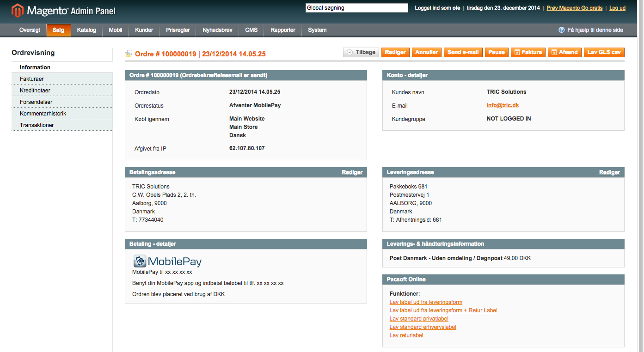Select the Transaktioner tab

(x=37, y=125)
